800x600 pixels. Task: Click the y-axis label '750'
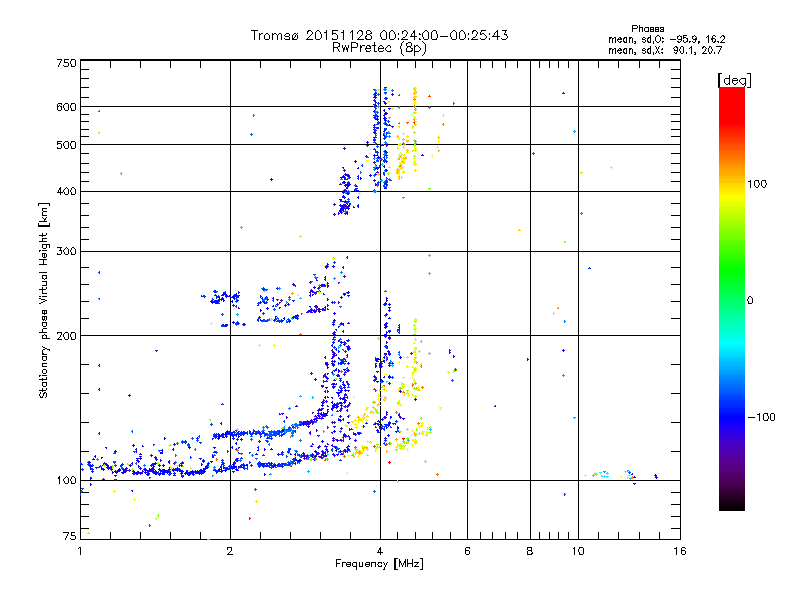(x=66, y=63)
